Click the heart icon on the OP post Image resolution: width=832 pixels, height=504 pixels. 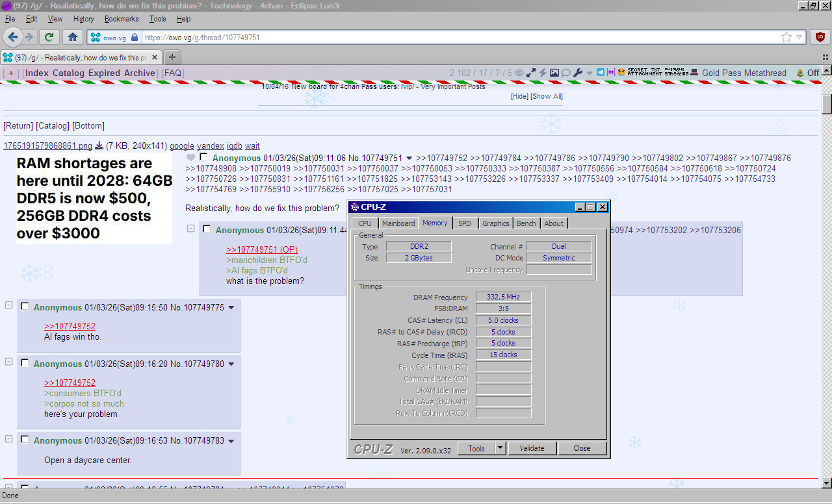click(190, 158)
